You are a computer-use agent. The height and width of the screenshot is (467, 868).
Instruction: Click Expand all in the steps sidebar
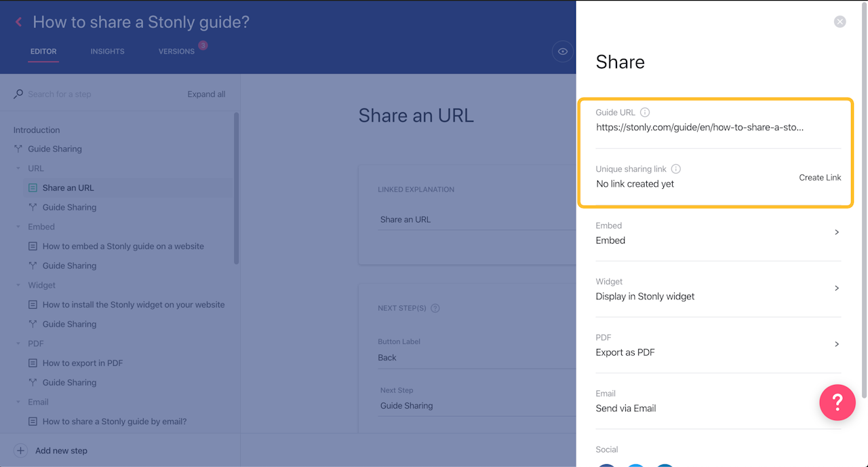[x=206, y=94]
